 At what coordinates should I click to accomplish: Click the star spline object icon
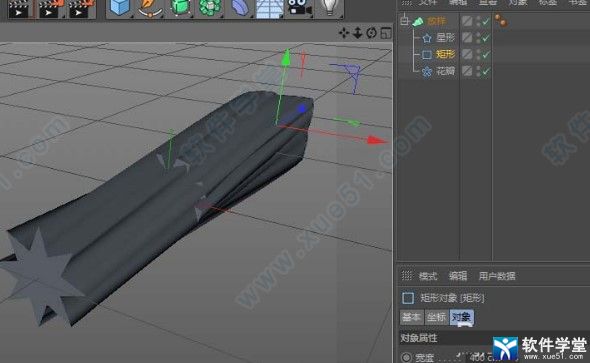(426, 38)
